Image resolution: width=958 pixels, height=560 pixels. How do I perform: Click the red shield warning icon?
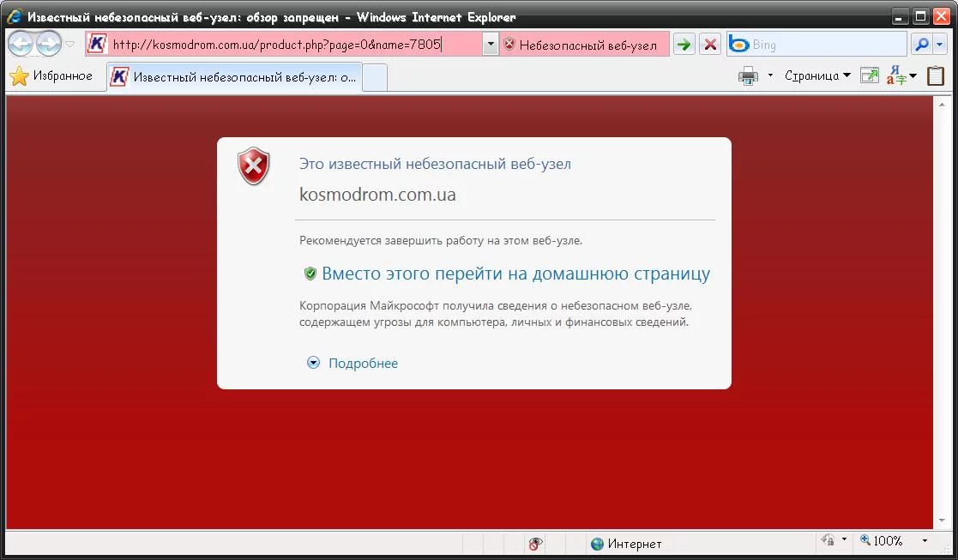tap(254, 166)
